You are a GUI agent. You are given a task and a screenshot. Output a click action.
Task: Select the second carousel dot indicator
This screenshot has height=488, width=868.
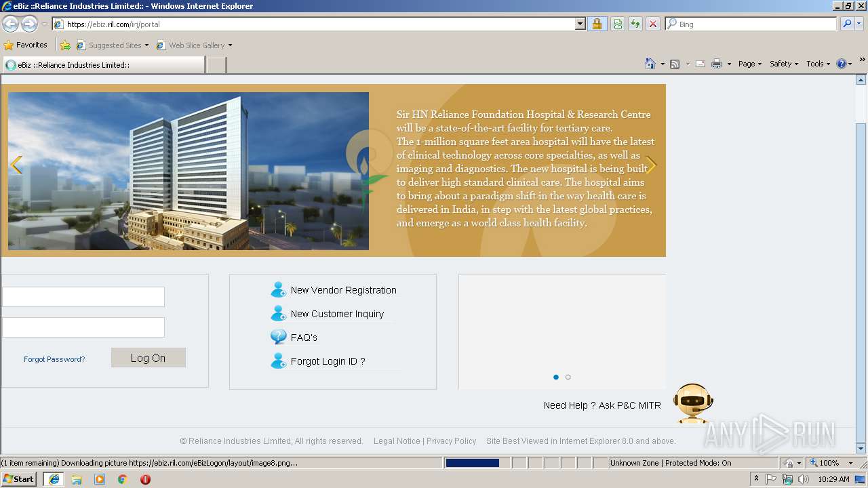(568, 377)
